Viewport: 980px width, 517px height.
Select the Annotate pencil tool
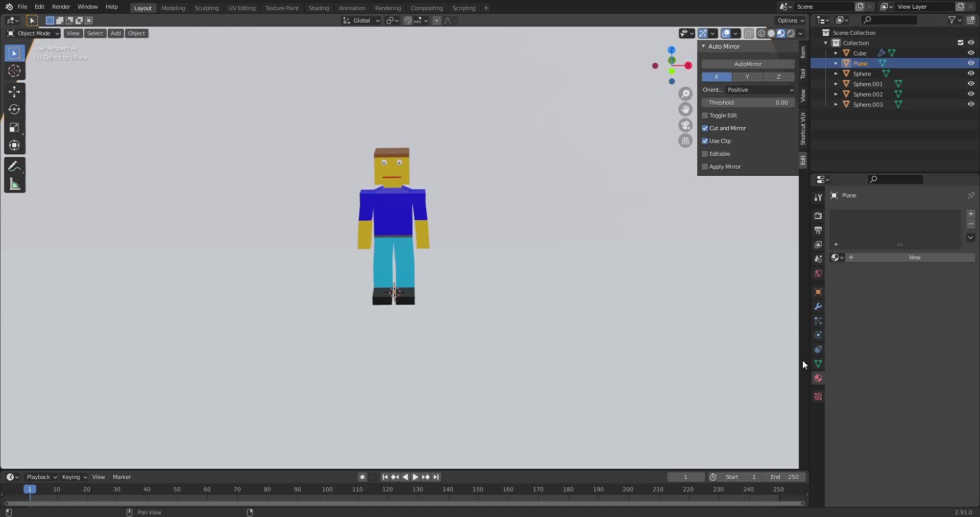point(14,167)
